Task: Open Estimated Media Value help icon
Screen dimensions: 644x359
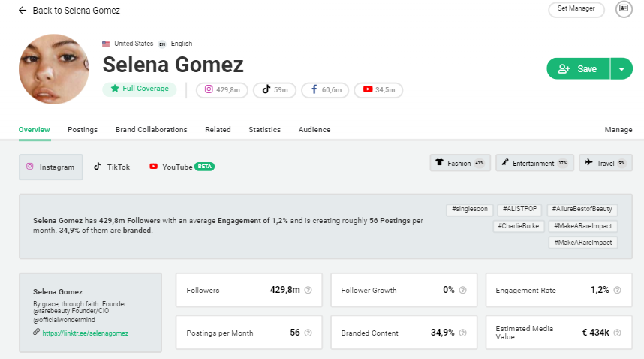Action: tap(617, 333)
